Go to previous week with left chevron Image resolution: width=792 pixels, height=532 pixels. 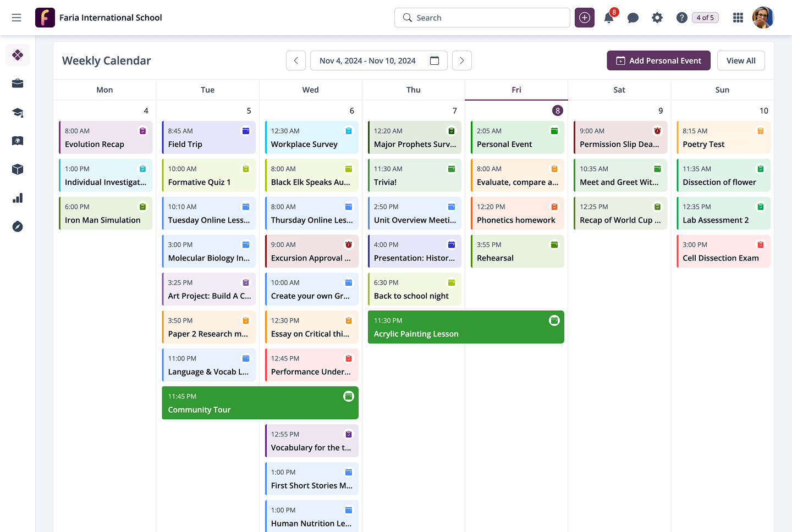click(296, 60)
